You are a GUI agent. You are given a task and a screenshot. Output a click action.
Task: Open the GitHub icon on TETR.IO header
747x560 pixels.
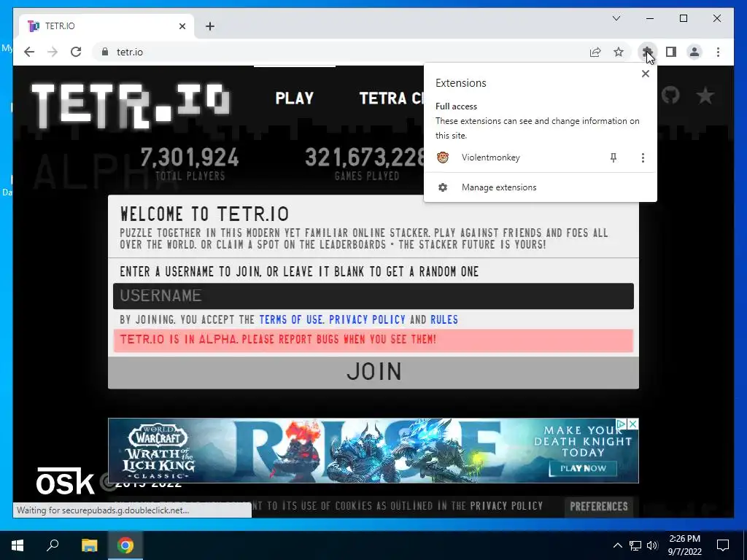point(670,96)
